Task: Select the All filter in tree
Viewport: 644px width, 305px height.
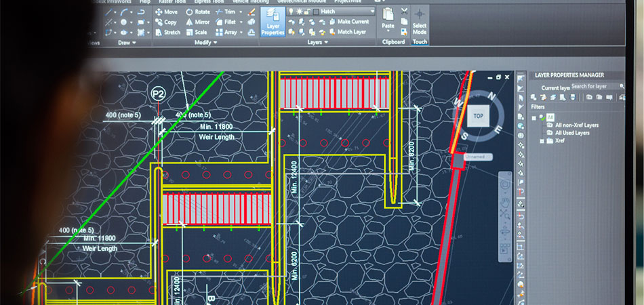Action: (550, 118)
